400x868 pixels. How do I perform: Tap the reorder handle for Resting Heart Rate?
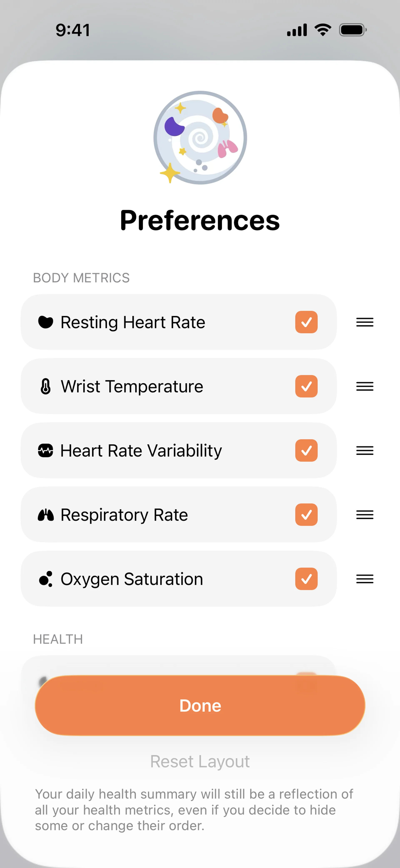coord(365,322)
